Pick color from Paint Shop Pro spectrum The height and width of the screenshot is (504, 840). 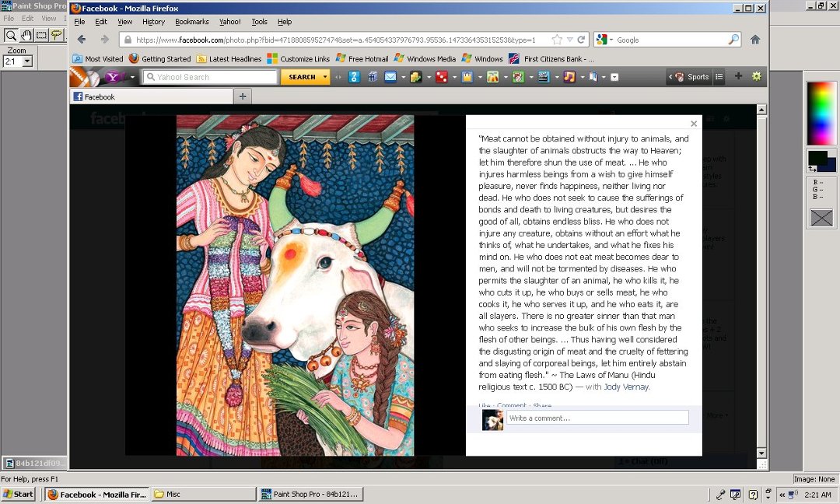click(821, 113)
